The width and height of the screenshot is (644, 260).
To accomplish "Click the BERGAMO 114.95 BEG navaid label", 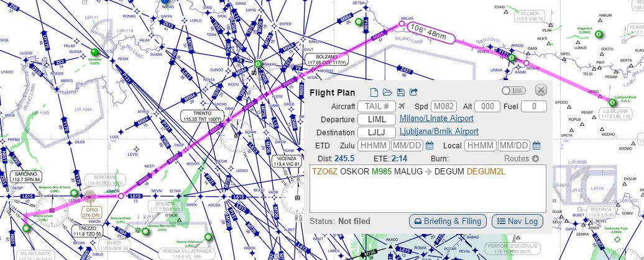I will click(x=104, y=180).
